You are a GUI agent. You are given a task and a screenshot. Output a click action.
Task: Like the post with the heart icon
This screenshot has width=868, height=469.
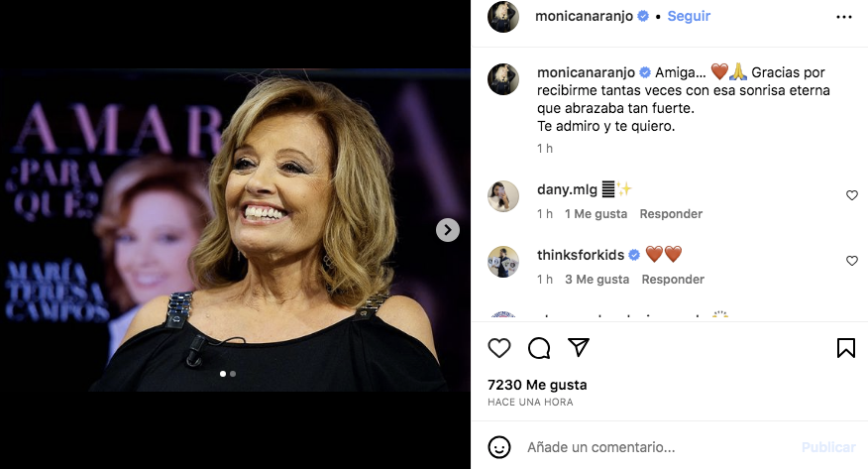[x=499, y=348]
